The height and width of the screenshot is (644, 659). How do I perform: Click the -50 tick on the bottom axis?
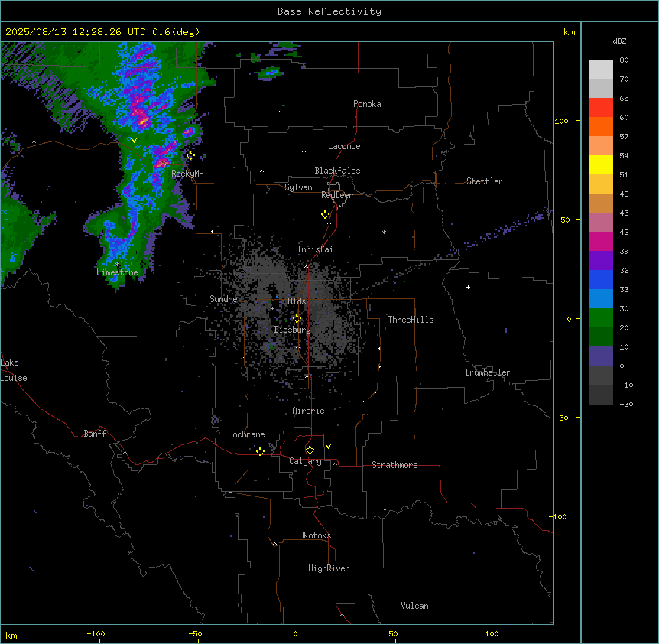coord(195,633)
